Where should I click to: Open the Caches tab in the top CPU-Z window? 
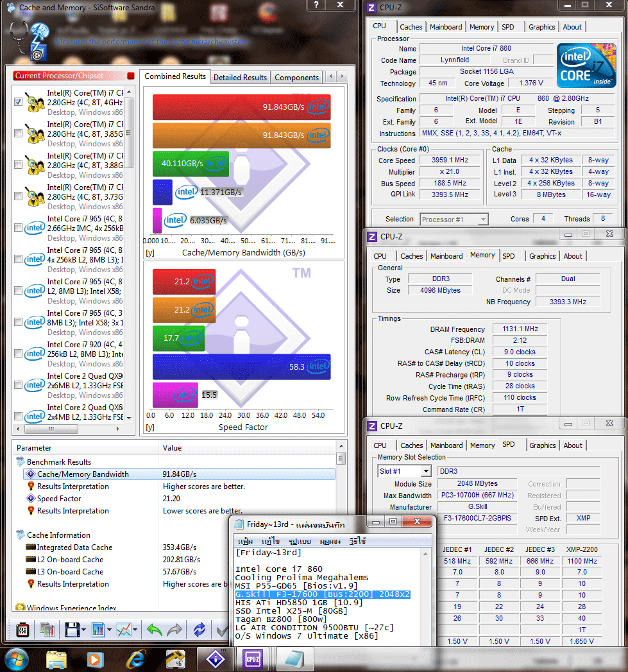411,26
